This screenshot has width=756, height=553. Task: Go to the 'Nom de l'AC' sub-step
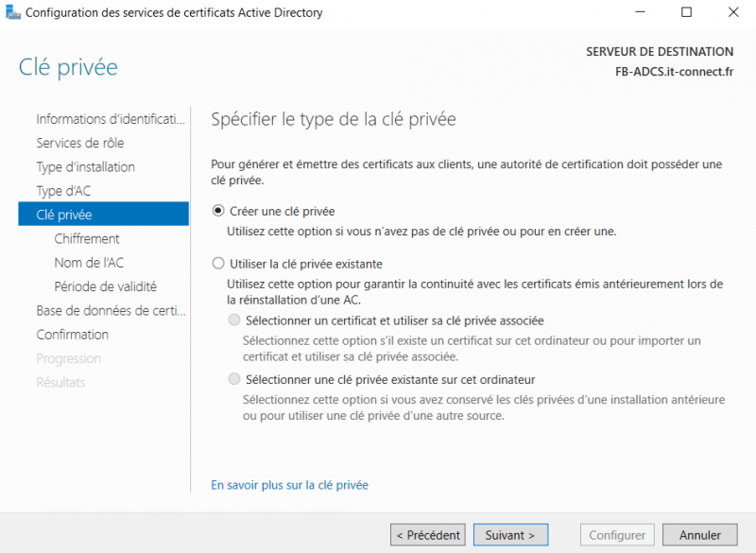[89, 263]
